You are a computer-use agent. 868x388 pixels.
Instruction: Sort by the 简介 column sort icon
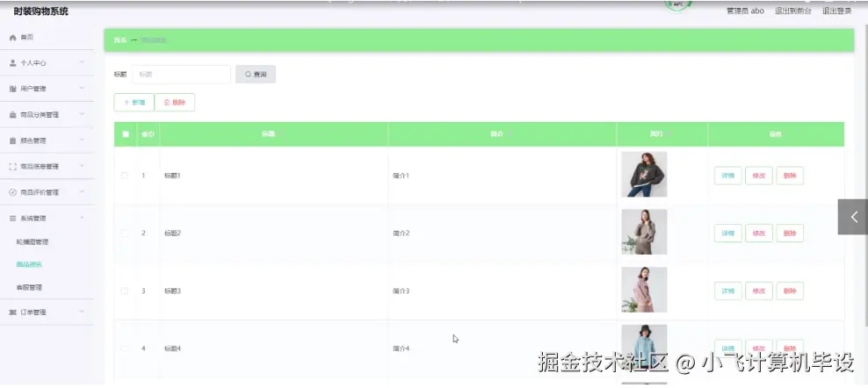pos(509,134)
